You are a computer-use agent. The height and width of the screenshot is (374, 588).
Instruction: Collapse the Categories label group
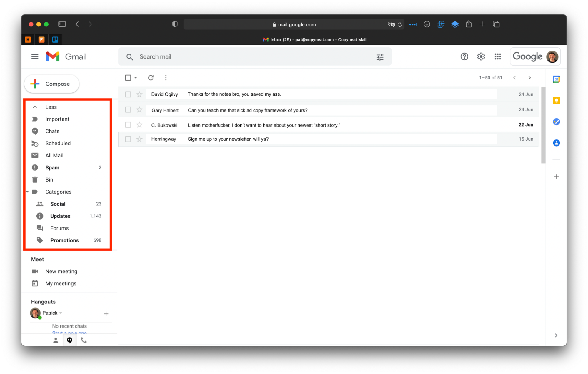coord(27,192)
